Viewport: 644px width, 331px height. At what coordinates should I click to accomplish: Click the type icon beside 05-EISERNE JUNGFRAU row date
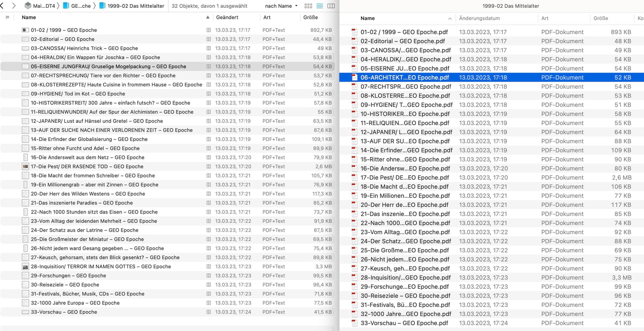(209, 66)
